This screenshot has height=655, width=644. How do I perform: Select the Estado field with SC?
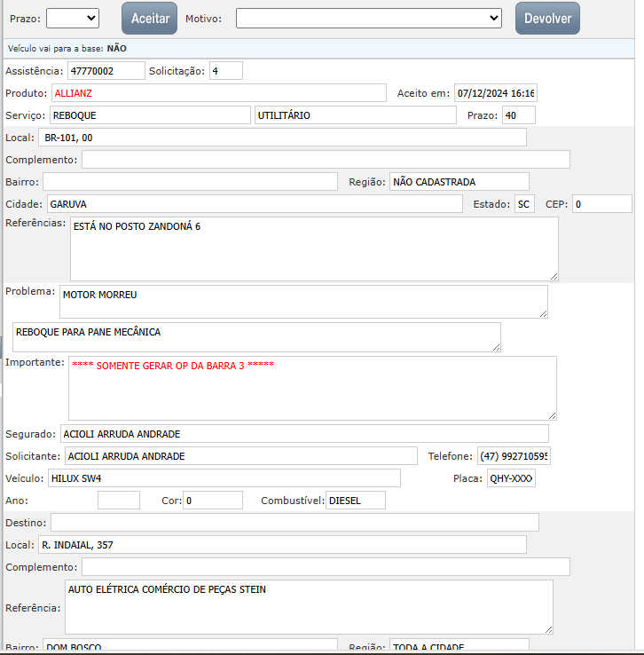(525, 204)
